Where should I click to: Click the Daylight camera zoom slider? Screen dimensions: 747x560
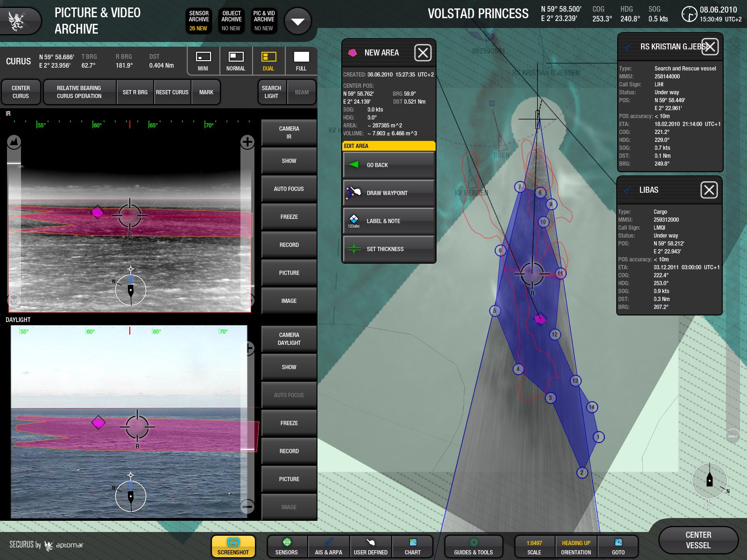[247, 427]
